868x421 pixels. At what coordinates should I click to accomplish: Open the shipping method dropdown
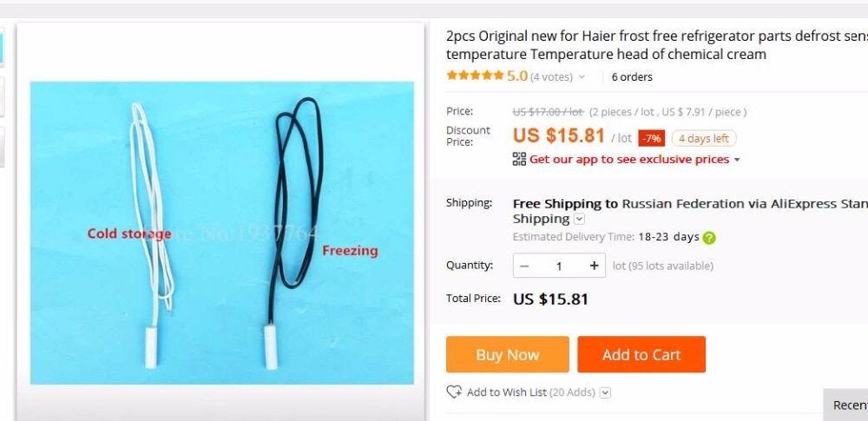click(x=579, y=219)
